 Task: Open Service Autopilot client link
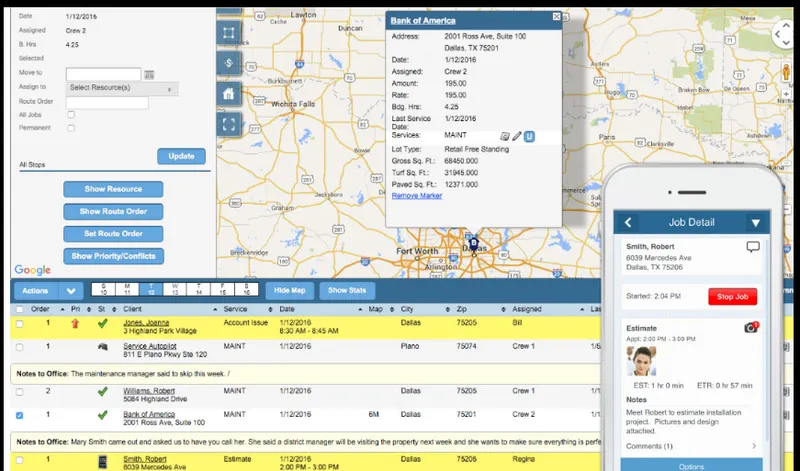point(149,346)
